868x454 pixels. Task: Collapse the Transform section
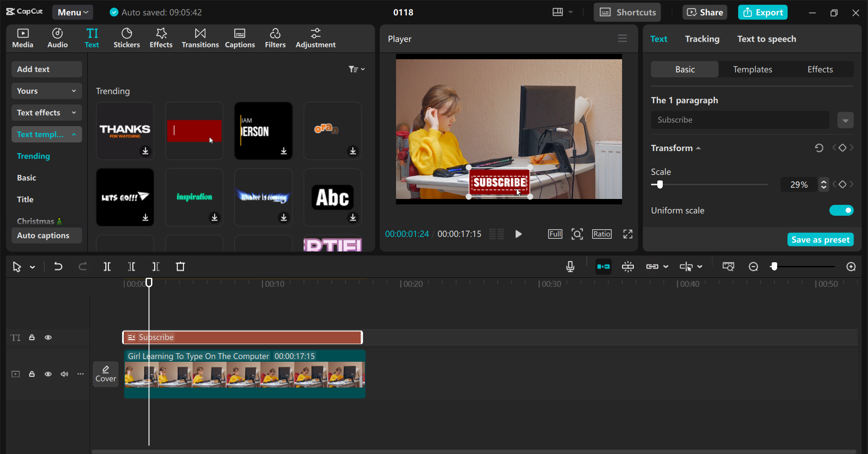[x=698, y=148]
